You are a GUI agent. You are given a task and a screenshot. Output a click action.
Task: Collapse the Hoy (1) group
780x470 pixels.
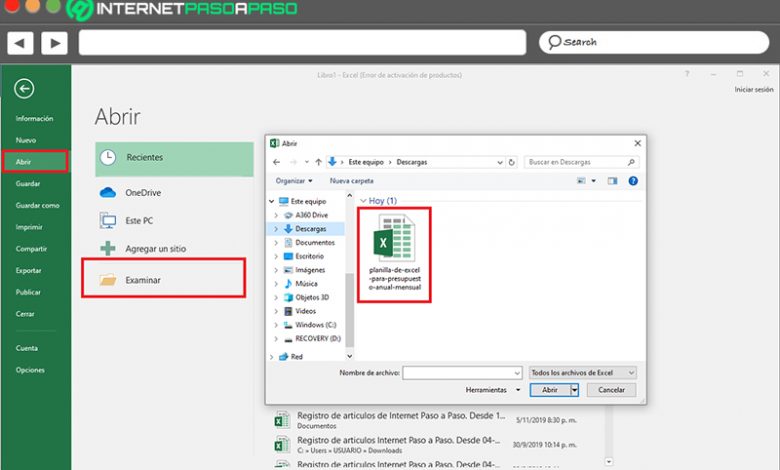363,200
